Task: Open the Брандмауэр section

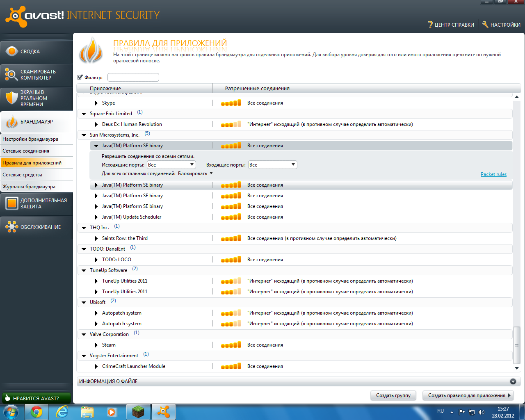Action: pyautogui.click(x=36, y=122)
